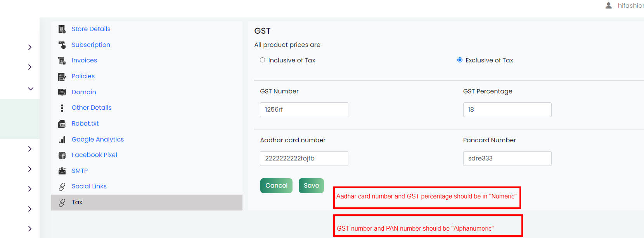Open the Tax menu item
This screenshot has height=238, width=644.
click(147, 202)
